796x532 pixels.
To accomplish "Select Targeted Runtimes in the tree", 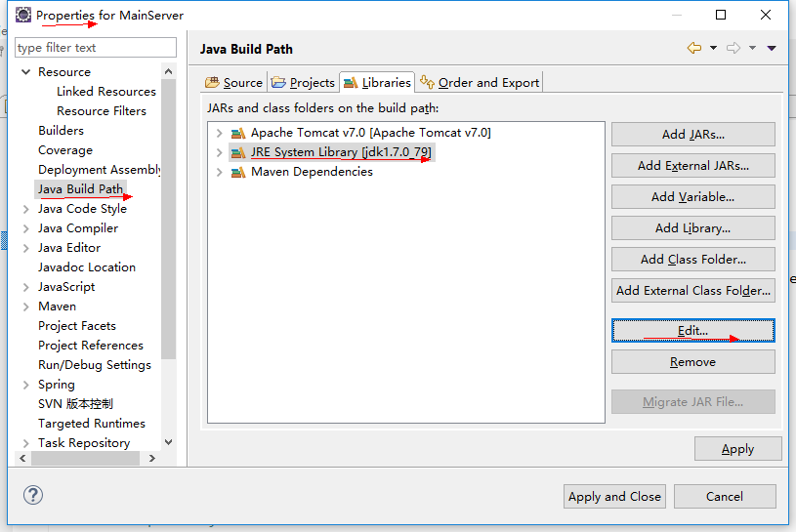I will pos(92,424).
